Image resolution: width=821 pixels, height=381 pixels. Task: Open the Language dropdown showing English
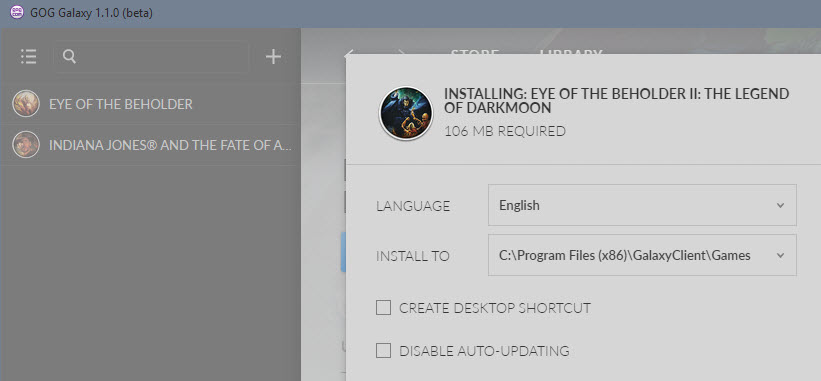click(x=642, y=205)
